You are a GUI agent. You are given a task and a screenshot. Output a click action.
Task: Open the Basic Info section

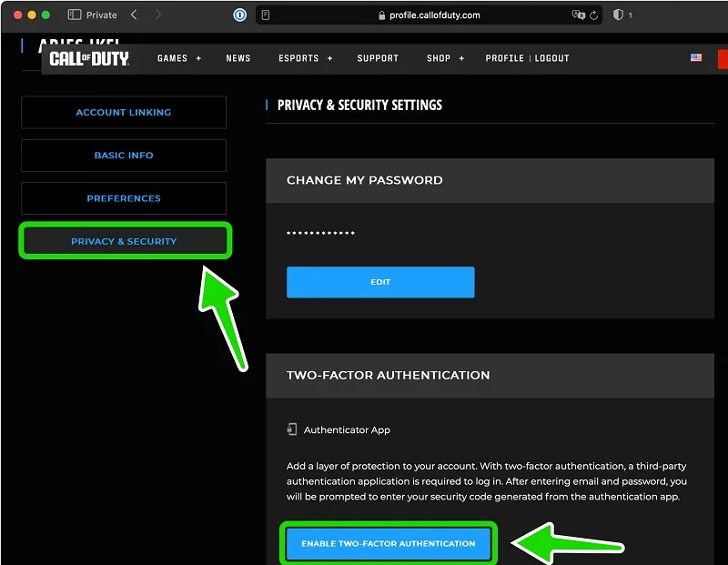click(124, 156)
